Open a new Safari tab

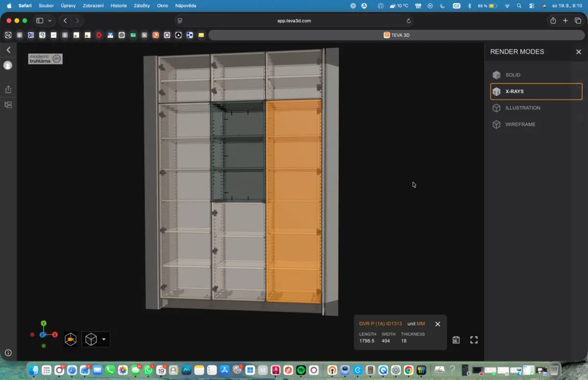(x=565, y=21)
